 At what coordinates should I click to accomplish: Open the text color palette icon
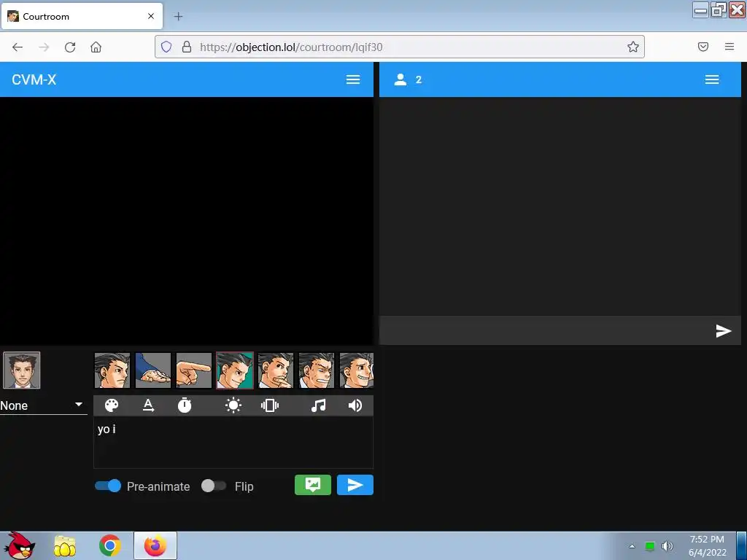coord(112,405)
